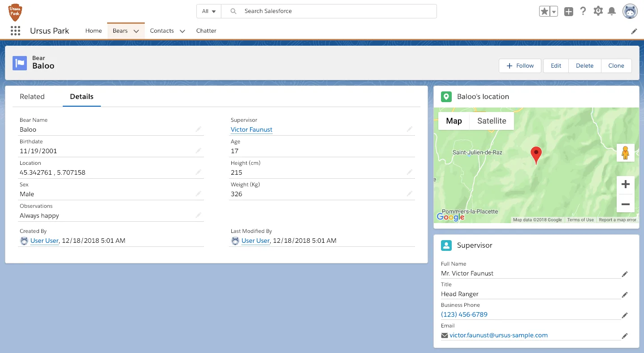Screen dimensions: 644x353
Task: Open the Setup gear icon
Action: [x=598, y=11]
